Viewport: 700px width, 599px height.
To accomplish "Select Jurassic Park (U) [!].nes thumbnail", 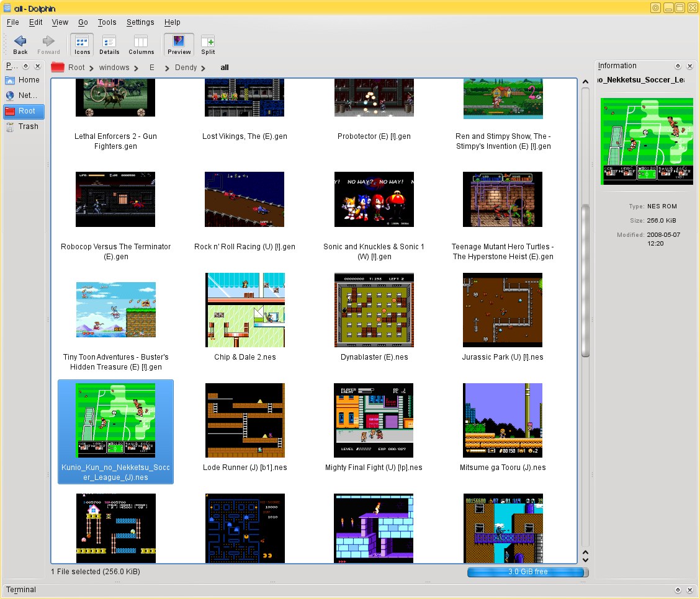I will click(x=503, y=310).
